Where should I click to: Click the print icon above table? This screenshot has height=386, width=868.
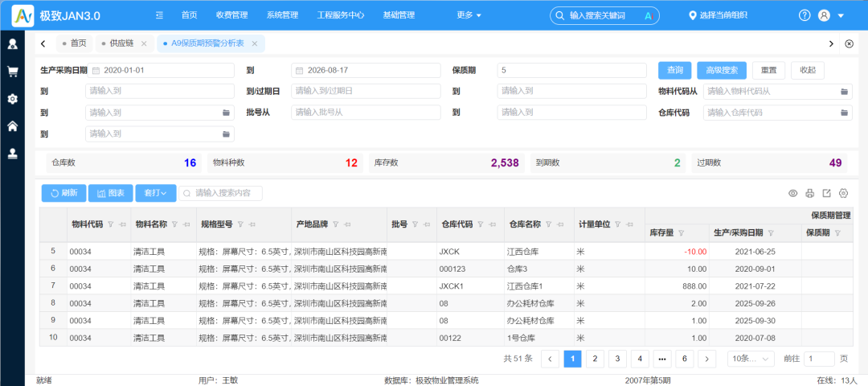click(810, 193)
